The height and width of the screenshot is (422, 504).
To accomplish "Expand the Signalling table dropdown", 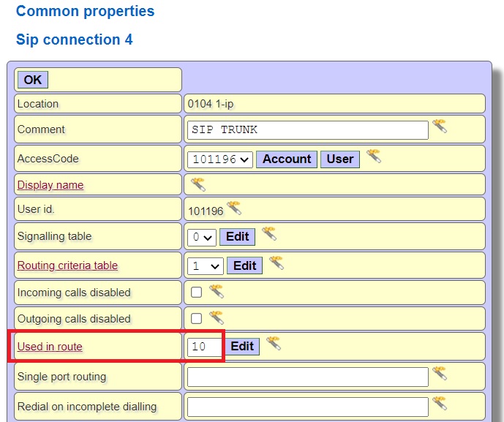I will (x=201, y=237).
